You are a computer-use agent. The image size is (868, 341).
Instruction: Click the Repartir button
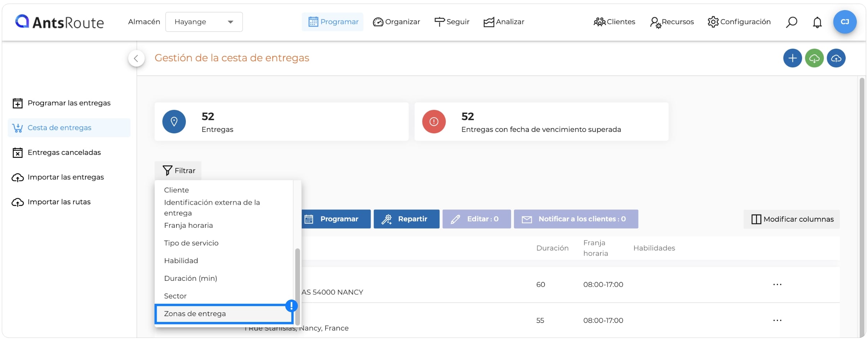pos(406,219)
